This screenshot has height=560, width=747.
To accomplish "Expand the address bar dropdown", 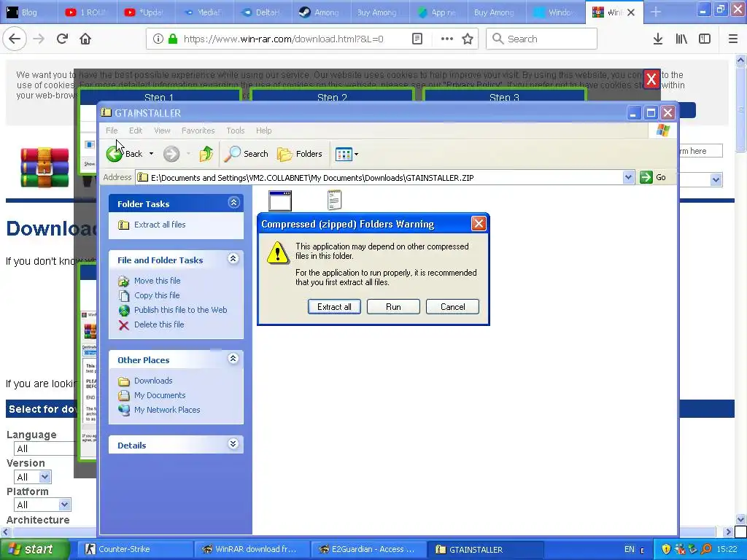I will pos(628,178).
